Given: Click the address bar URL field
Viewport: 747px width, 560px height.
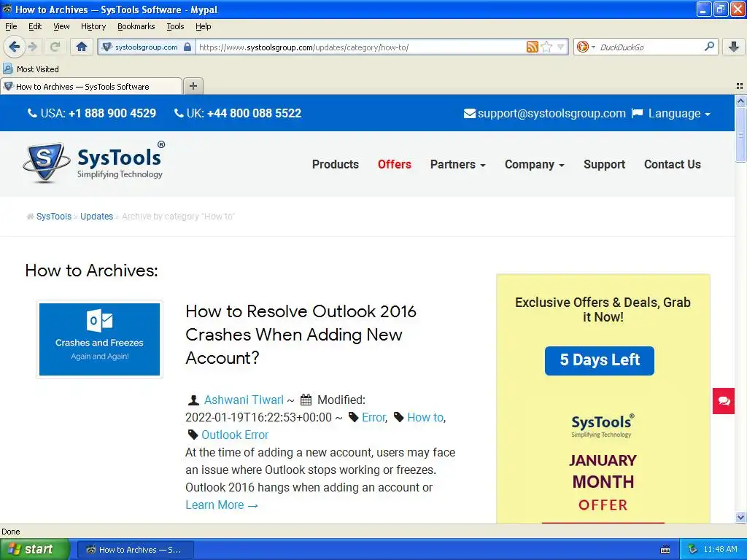Looking at the screenshot, I should [360, 47].
